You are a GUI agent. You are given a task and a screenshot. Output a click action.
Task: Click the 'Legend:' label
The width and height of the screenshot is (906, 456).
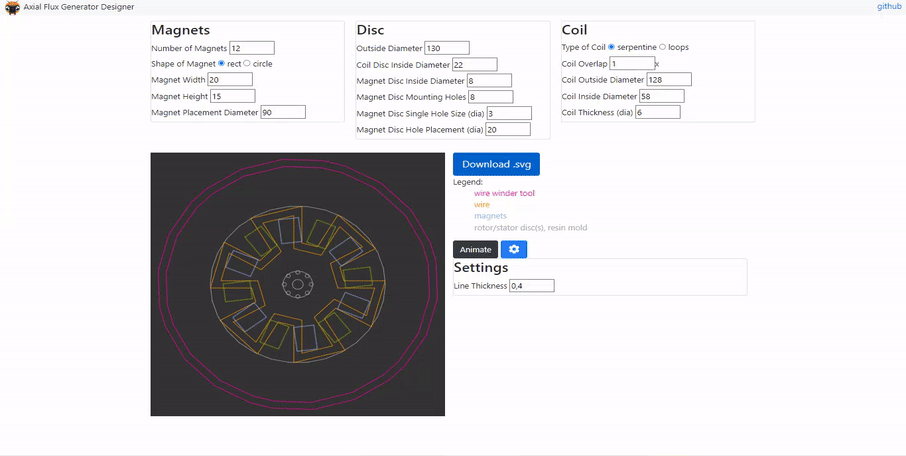(x=468, y=182)
